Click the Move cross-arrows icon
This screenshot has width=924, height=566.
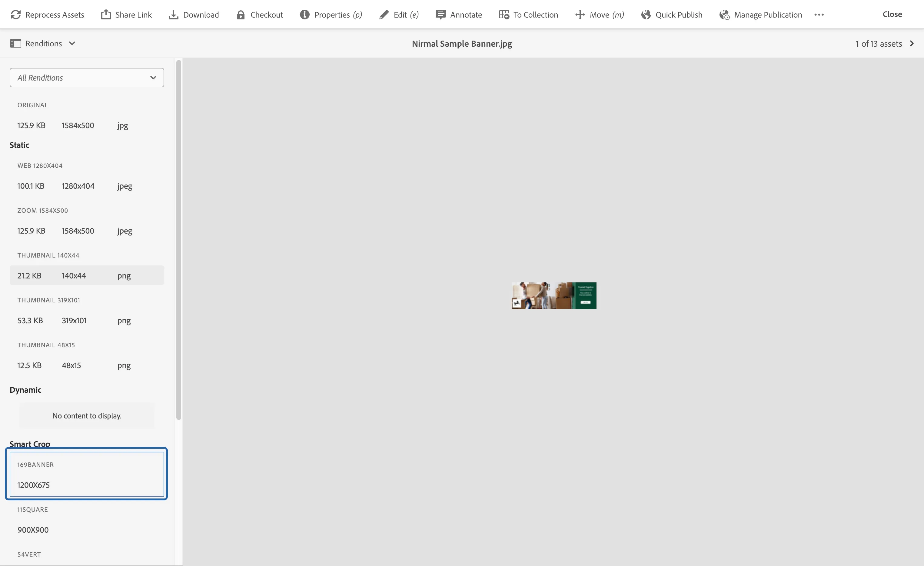click(x=580, y=15)
